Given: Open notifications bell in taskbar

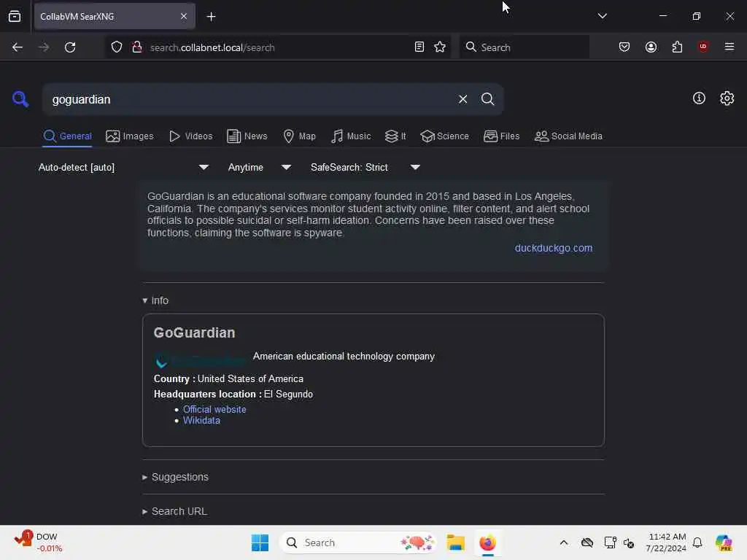Looking at the screenshot, I should pyautogui.click(x=697, y=542).
